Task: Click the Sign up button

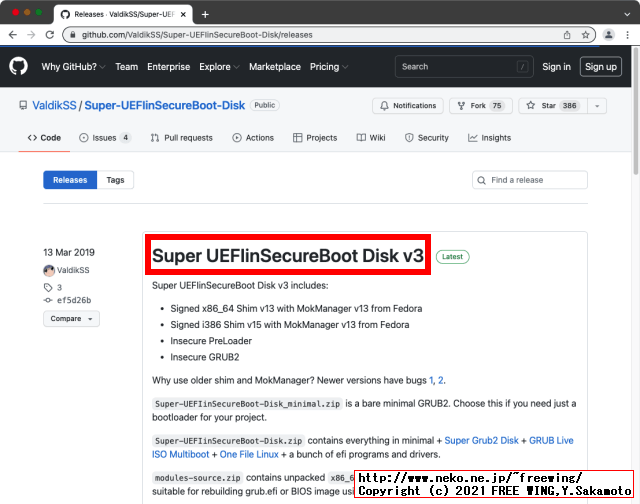Action: click(600, 67)
